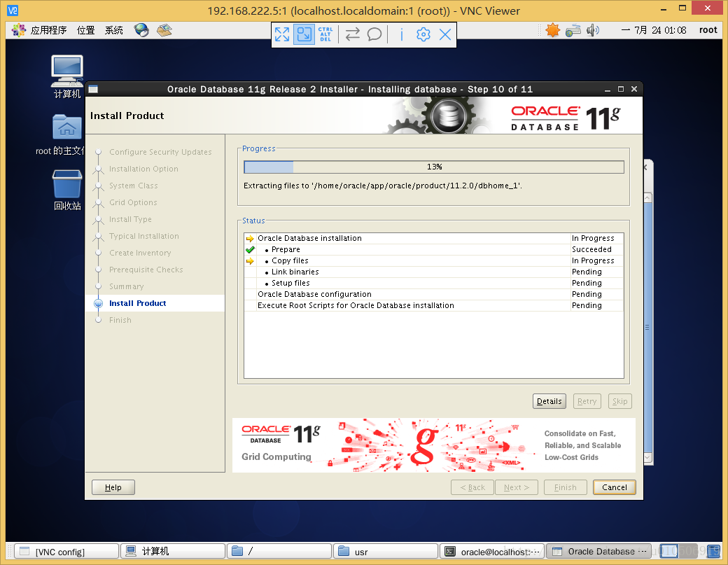Select Grid Options step
Viewport: 728px width, 565px height.
(133, 202)
